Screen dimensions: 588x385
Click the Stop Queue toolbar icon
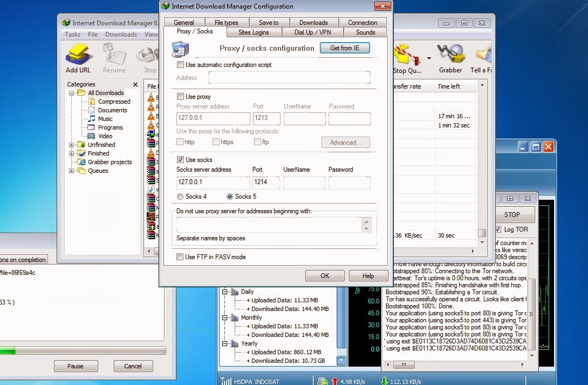tap(407, 55)
